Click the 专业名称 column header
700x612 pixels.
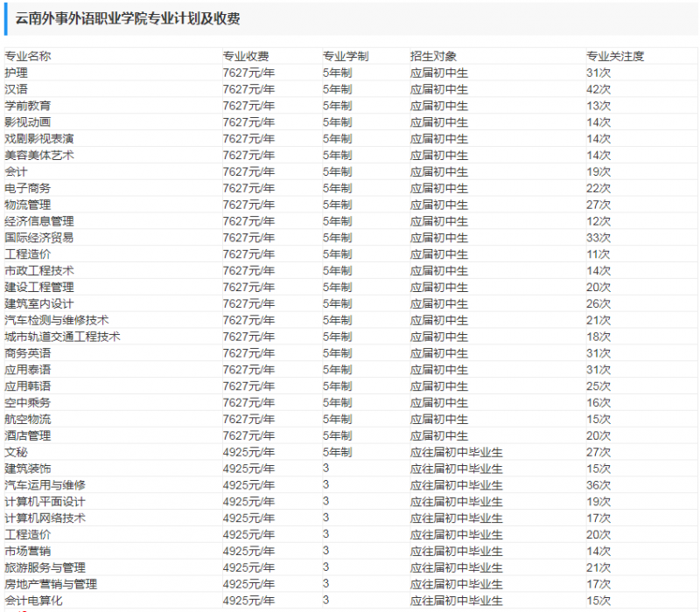(28, 56)
